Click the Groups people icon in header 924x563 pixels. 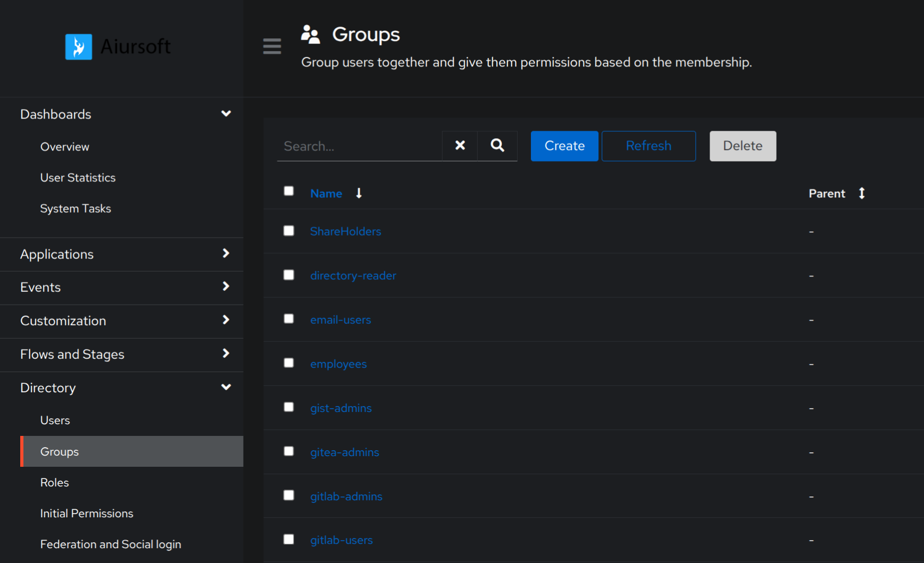[311, 35]
